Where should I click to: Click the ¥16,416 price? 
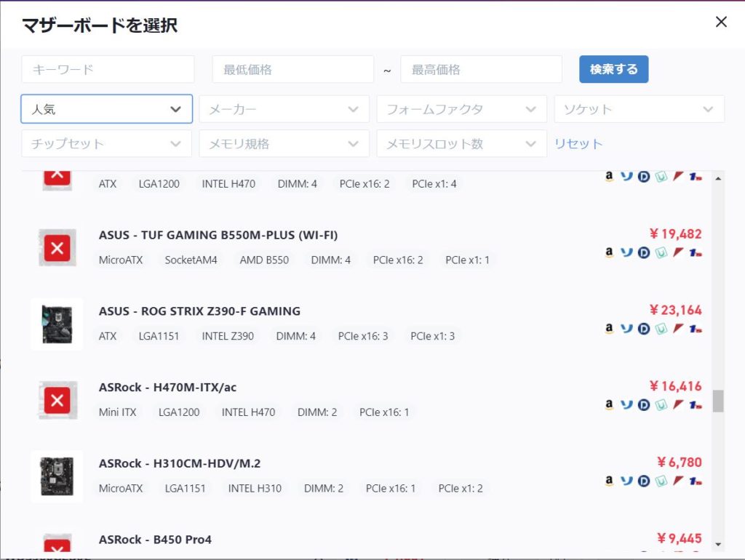[x=676, y=385]
